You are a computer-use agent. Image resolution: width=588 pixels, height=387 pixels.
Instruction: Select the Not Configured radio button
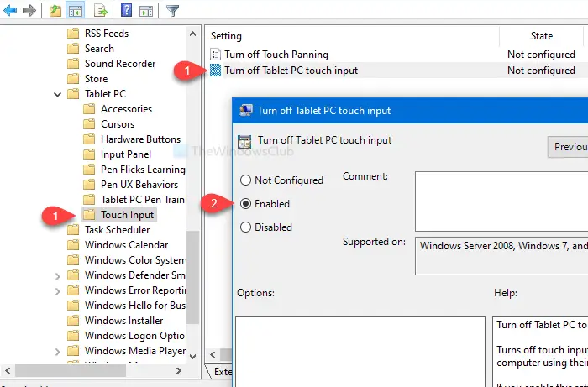[x=245, y=180]
